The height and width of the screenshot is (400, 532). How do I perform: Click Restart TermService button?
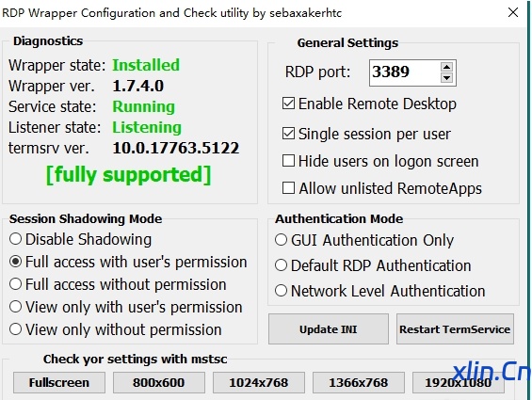455,329
